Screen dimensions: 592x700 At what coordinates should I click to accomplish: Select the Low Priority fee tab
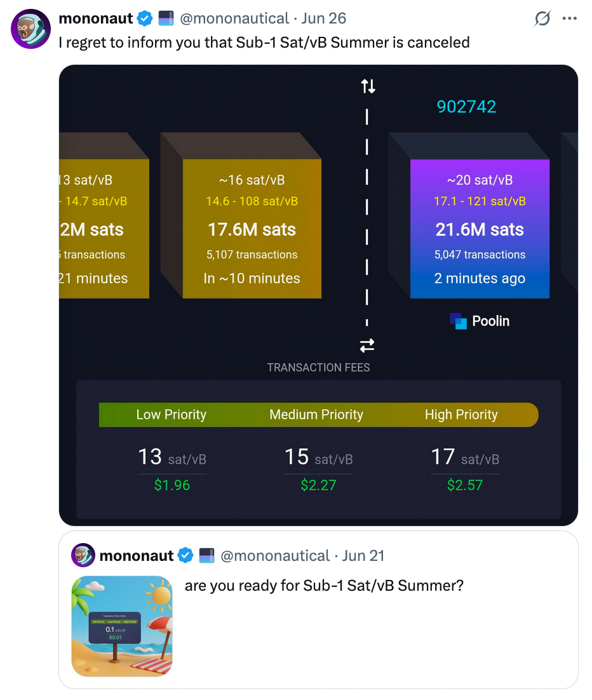click(x=171, y=415)
